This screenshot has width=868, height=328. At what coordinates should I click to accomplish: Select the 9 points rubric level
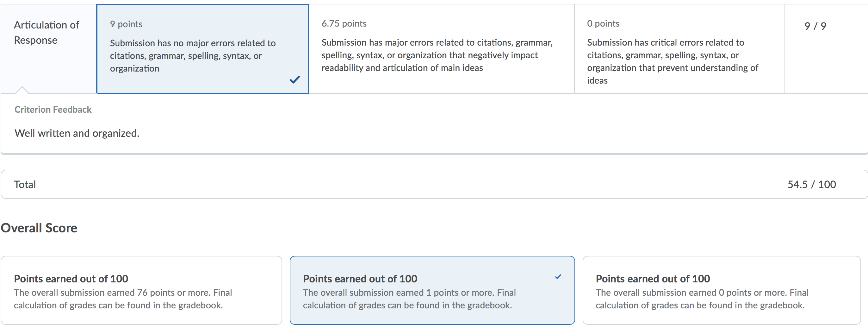202,49
